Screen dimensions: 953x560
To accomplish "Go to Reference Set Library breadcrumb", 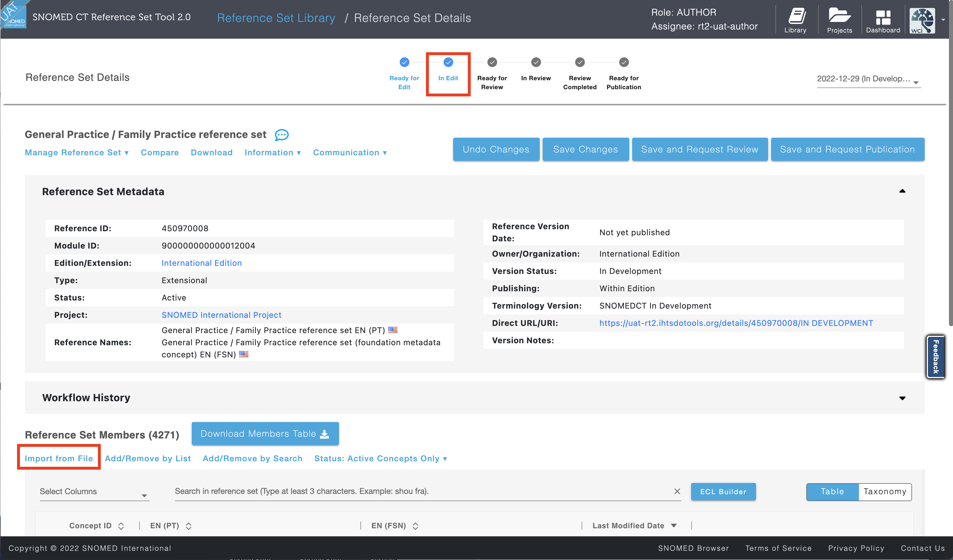I will 276,18.
